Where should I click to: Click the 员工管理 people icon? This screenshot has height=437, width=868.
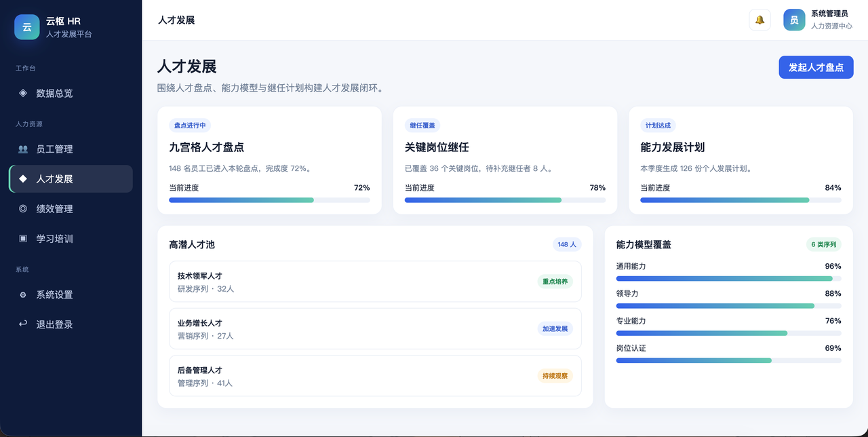23,149
